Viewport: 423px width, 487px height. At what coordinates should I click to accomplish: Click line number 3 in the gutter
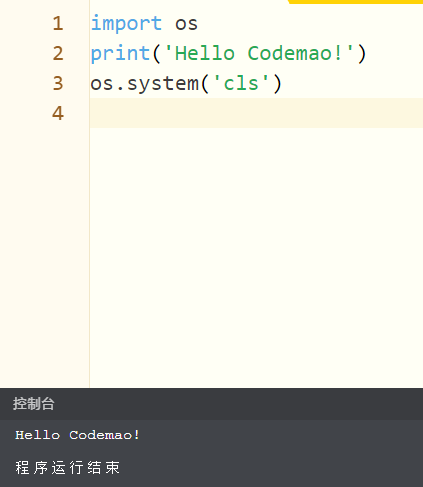click(58, 83)
